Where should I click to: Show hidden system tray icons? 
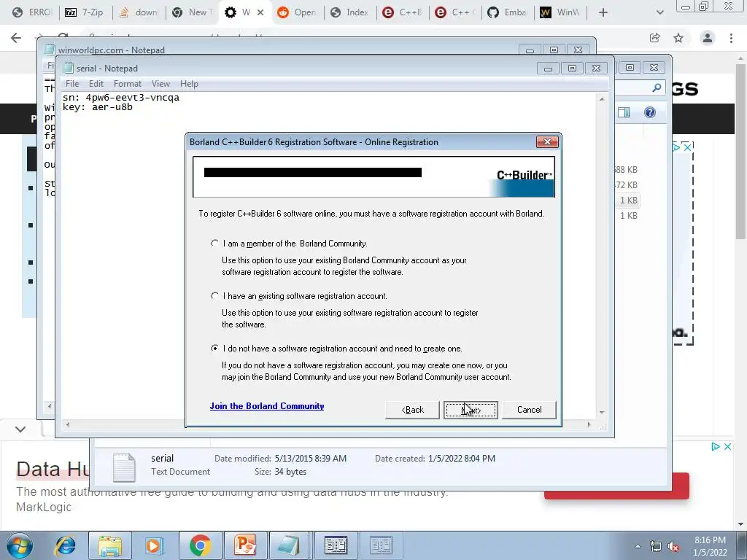pyautogui.click(x=638, y=546)
